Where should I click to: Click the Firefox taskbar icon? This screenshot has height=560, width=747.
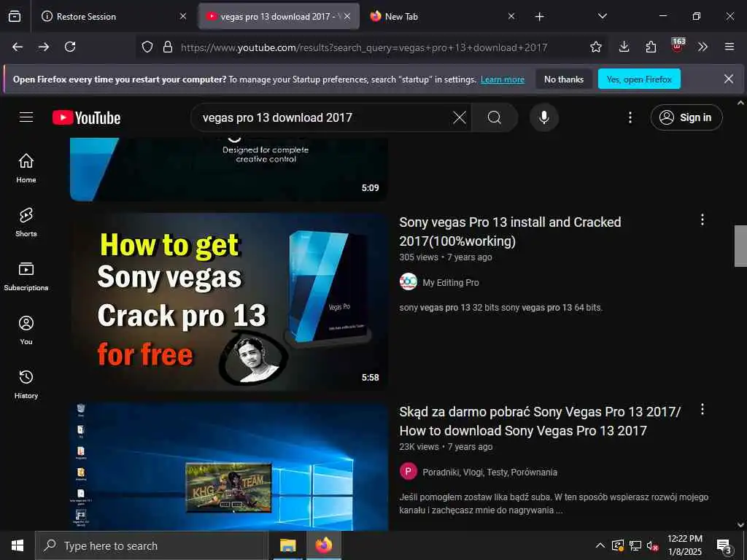[324, 545]
